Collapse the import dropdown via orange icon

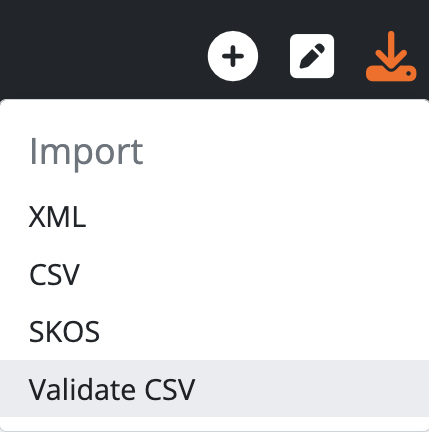391,56
